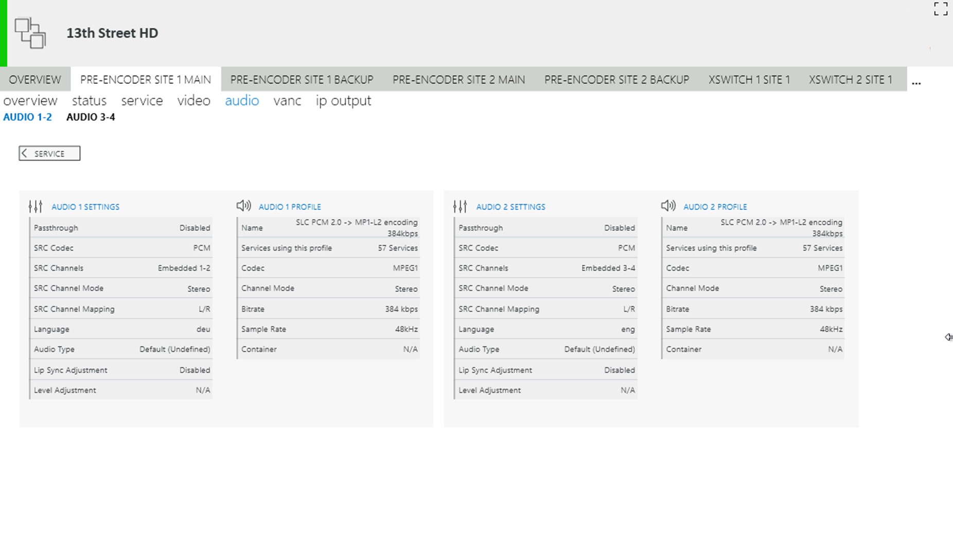Click the AUDIO 2 SETTINGS heading link

(x=510, y=207)
